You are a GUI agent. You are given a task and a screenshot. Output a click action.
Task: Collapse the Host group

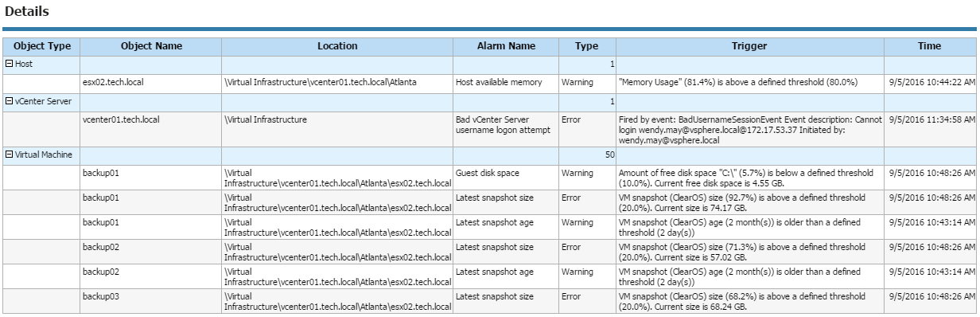coord(10,63)
